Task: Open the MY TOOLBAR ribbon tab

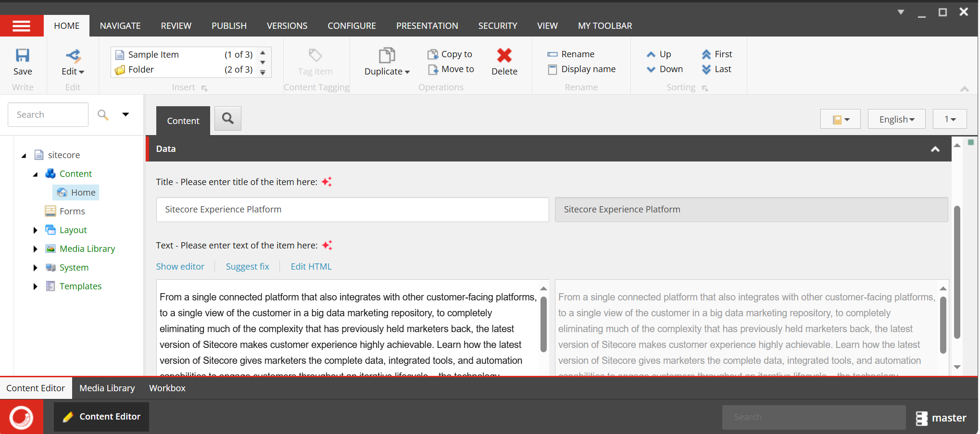Action: [x=605, y=26]
